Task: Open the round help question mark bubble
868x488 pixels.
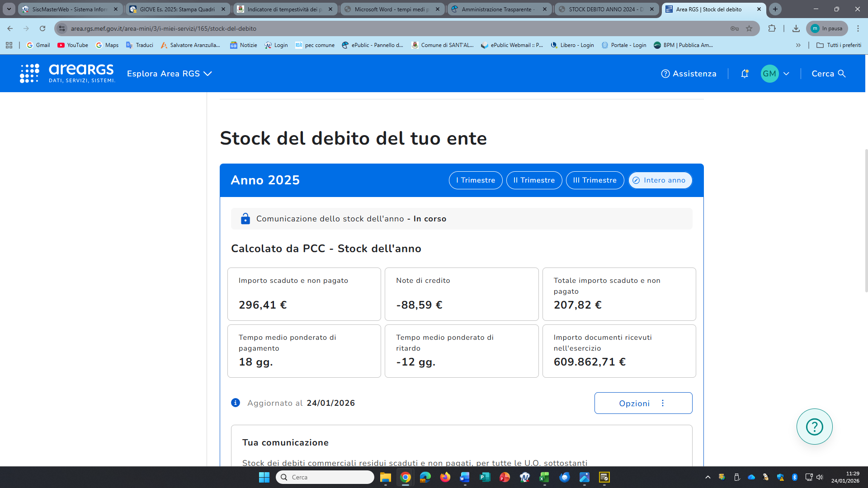Action: tap(814, 427)
